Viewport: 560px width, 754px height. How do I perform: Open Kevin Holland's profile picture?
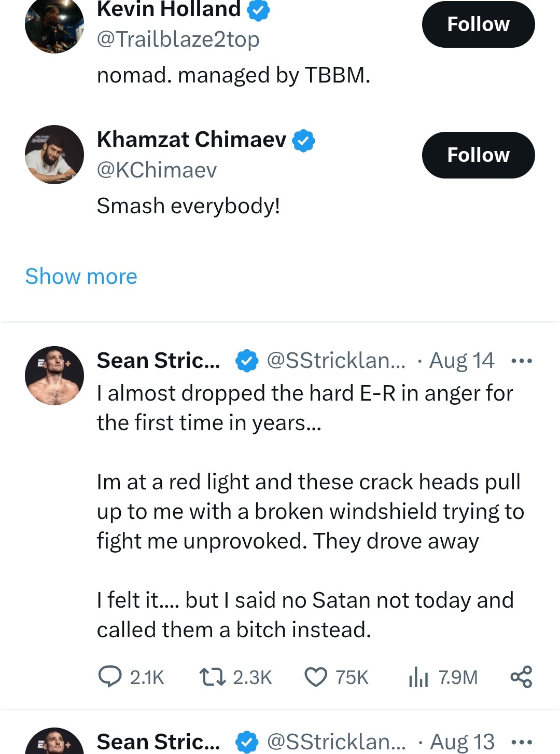54,25
